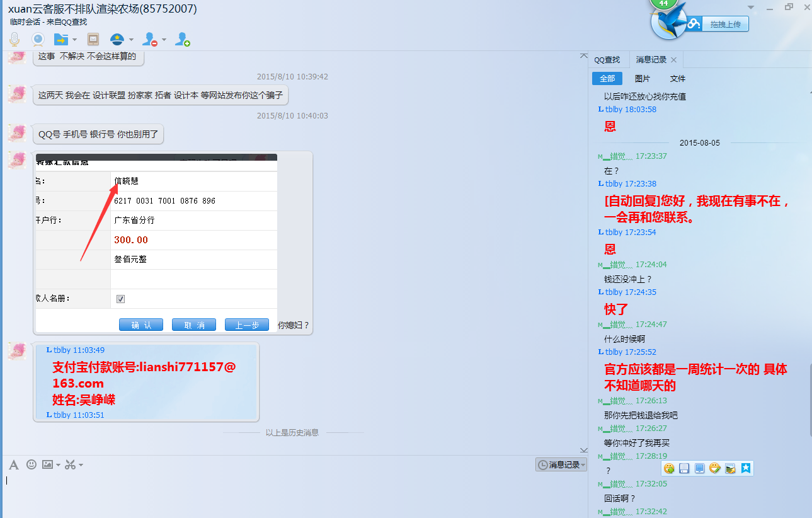
Task: Click the block contact icon
Action: (x=150, y=40)
